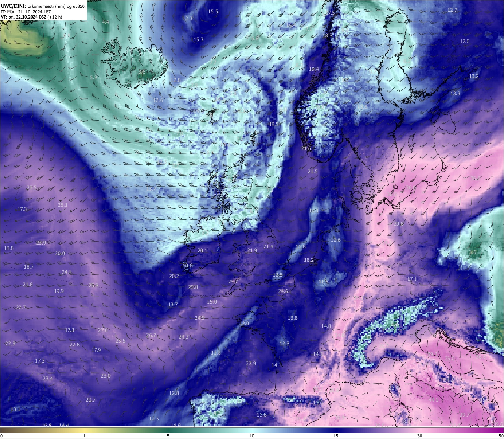Click the UWC/DINI Úrkomumætti title line
This screenshot has width=504, height=439.
point(43,6)
